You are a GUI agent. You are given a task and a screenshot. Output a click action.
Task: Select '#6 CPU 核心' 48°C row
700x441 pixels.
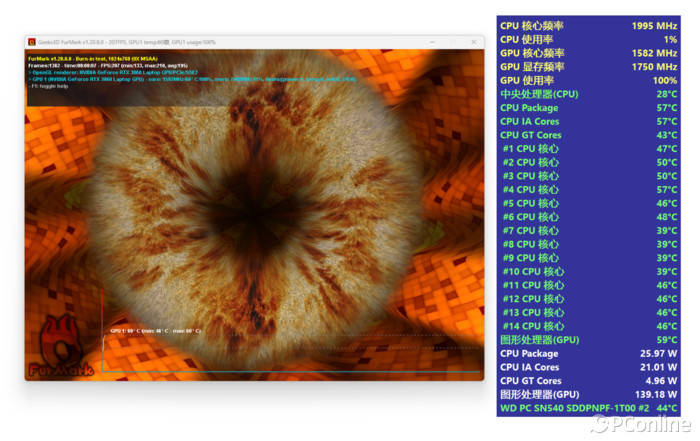coord(588,217)
